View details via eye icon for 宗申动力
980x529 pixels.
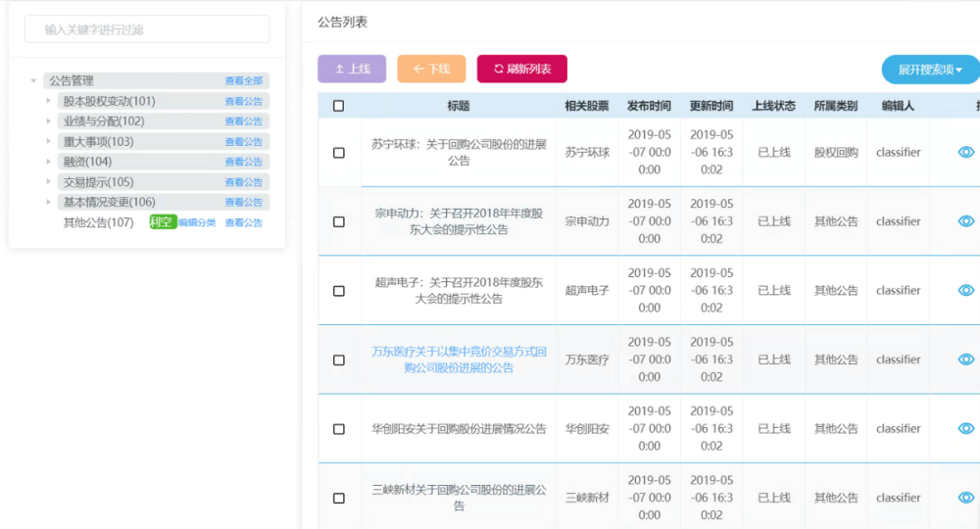(x=965, y=221)
